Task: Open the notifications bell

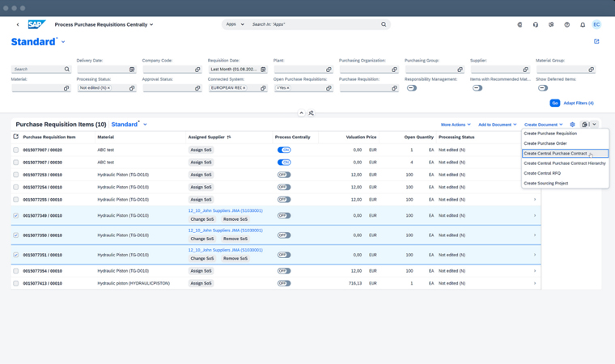Action: pos(583,24)
